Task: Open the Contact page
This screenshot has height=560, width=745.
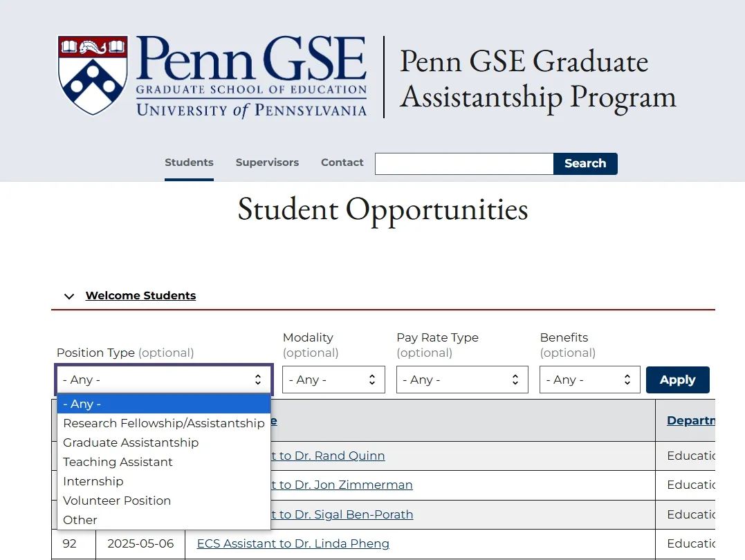Action: [x=342, y=162]
